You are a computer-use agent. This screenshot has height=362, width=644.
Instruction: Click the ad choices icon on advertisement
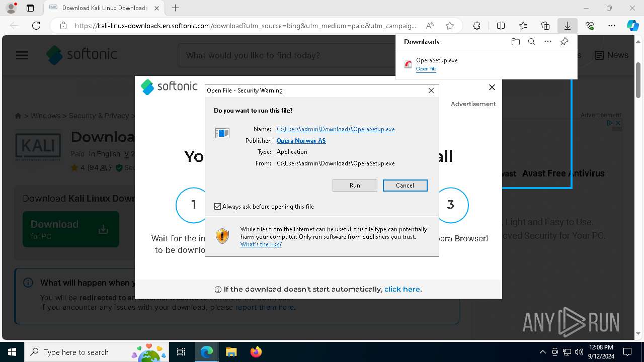click(610, 123)
